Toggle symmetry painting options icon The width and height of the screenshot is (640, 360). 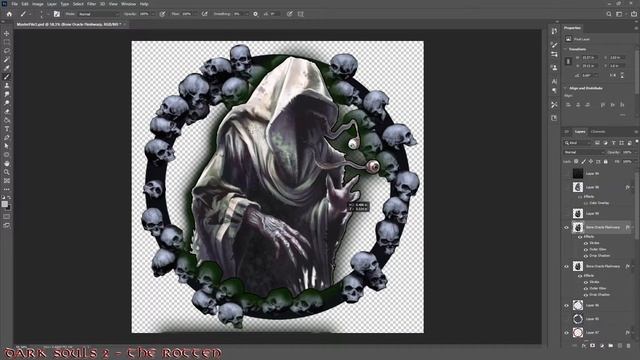(x=301, y=14)
